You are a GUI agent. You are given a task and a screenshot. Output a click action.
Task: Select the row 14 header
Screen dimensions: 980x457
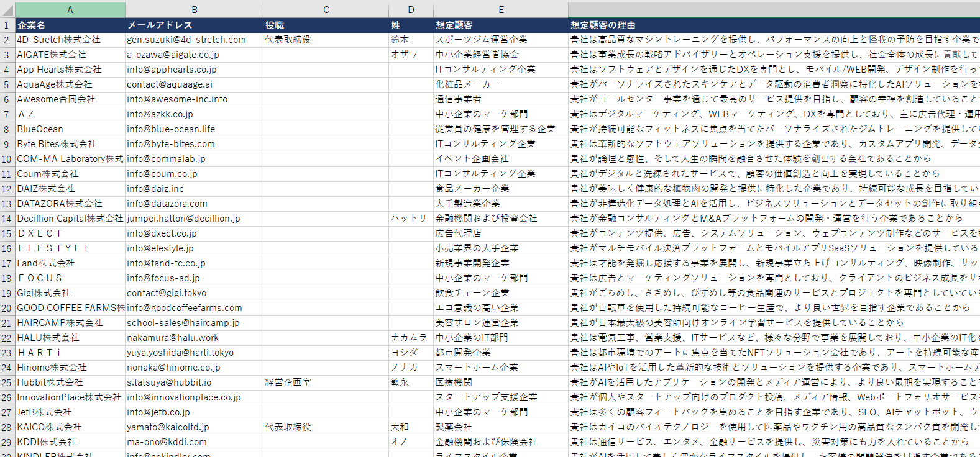click(7, 219)
